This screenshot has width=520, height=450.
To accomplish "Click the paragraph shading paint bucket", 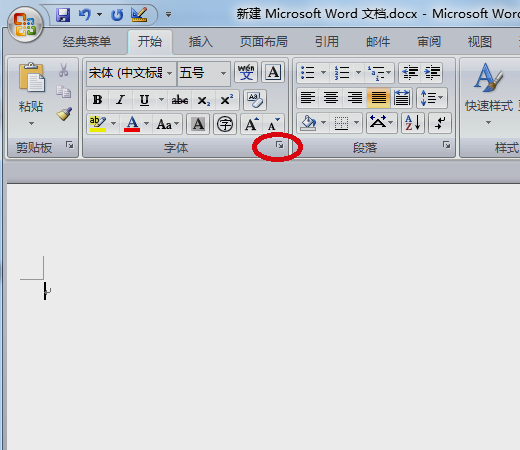I will [308, 123].
